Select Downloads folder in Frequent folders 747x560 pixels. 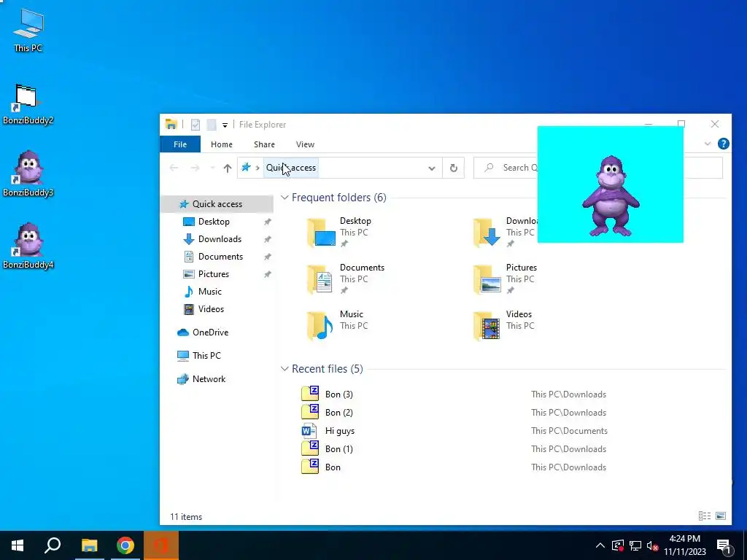point(506,233)
